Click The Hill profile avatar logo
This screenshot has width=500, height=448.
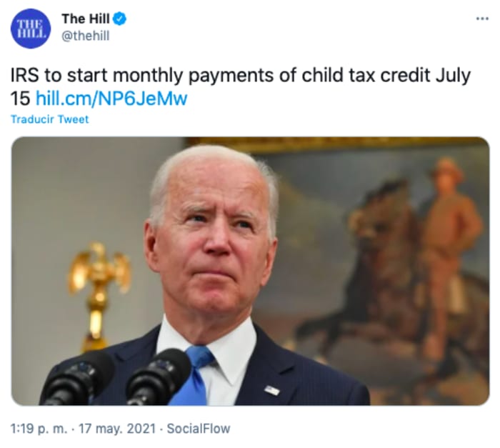tap(30, 29)
